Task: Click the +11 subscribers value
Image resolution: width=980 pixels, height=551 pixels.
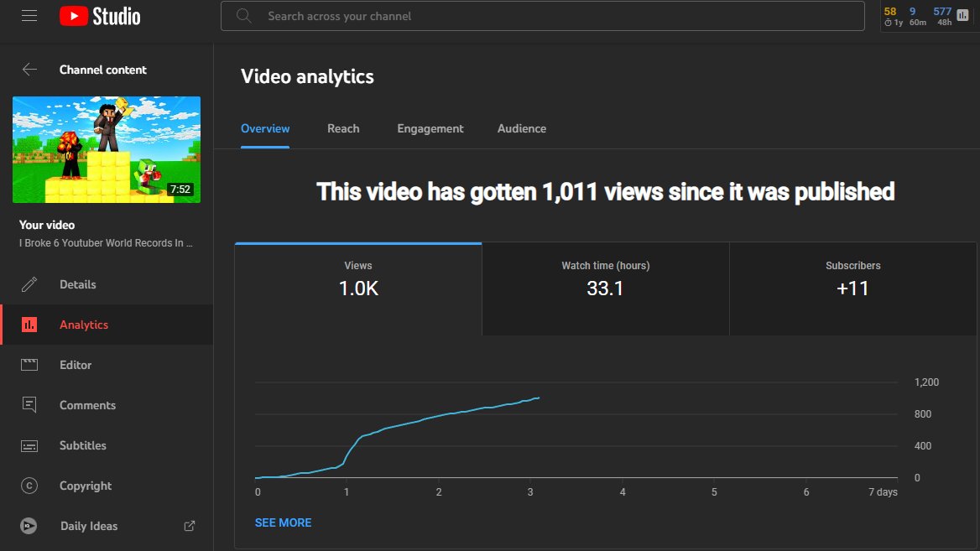Action: click(852, 288)
